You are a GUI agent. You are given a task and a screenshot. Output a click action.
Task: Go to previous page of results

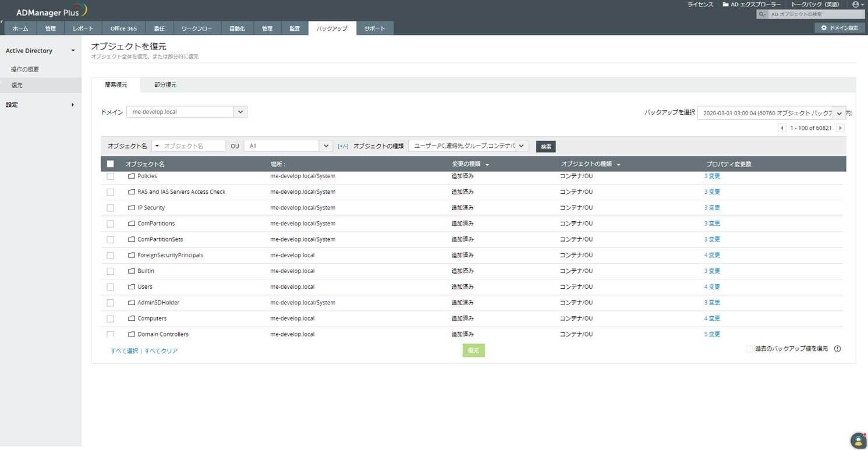click(782, 128)
